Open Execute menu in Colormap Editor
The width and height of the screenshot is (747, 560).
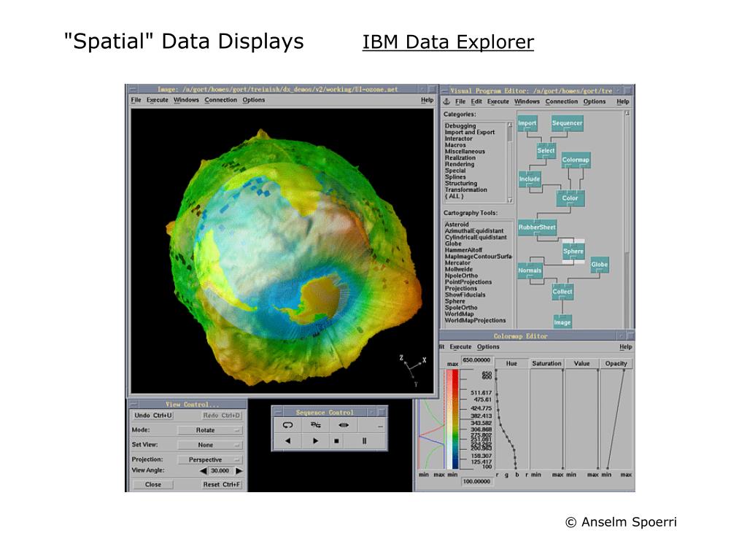tap(461, 346)
